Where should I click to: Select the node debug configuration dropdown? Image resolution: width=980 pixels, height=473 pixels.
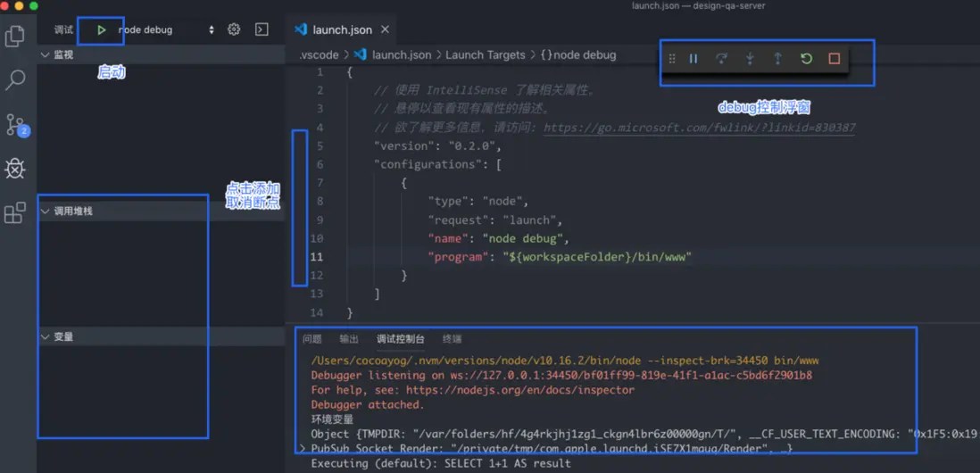pyautogui.click(x=166, y=30)
